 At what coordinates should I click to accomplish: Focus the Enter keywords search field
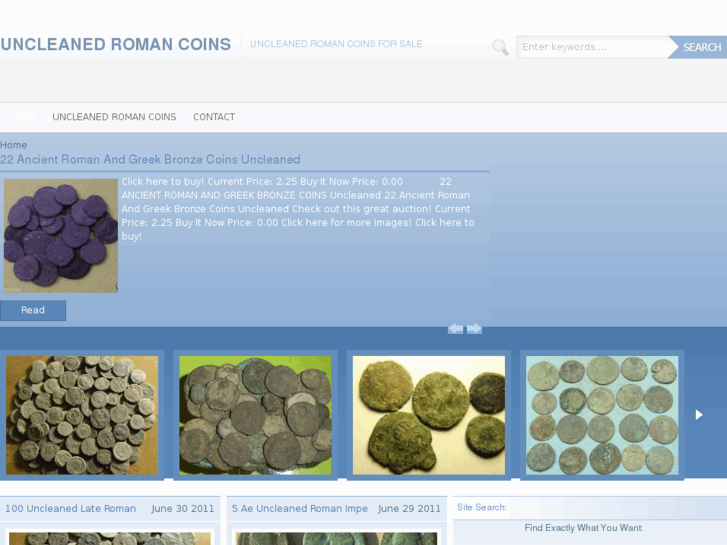[x=593, y=47]
